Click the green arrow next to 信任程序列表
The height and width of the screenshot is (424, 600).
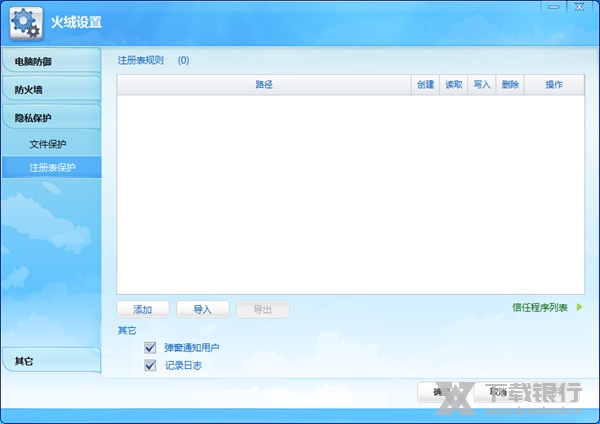pos(579,308)
